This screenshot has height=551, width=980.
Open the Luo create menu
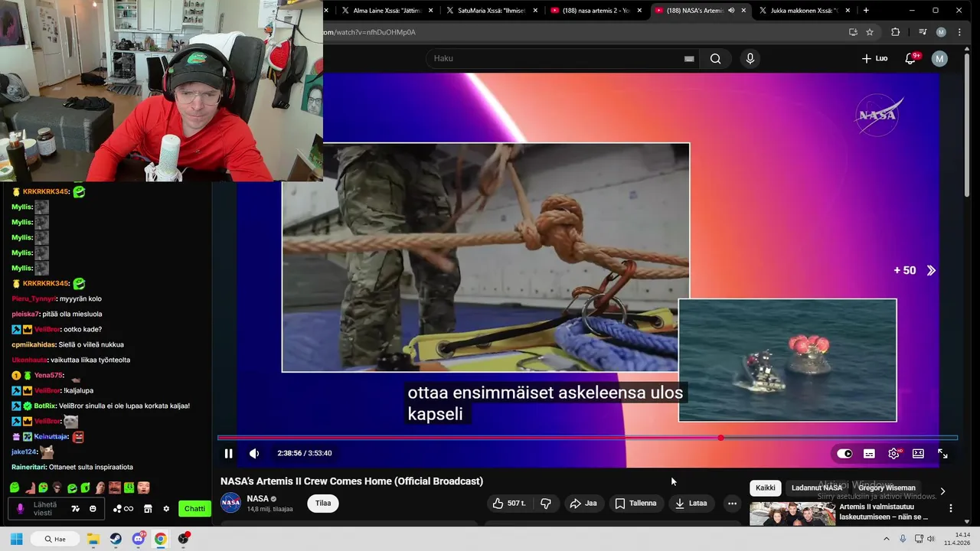click(874, 58)
